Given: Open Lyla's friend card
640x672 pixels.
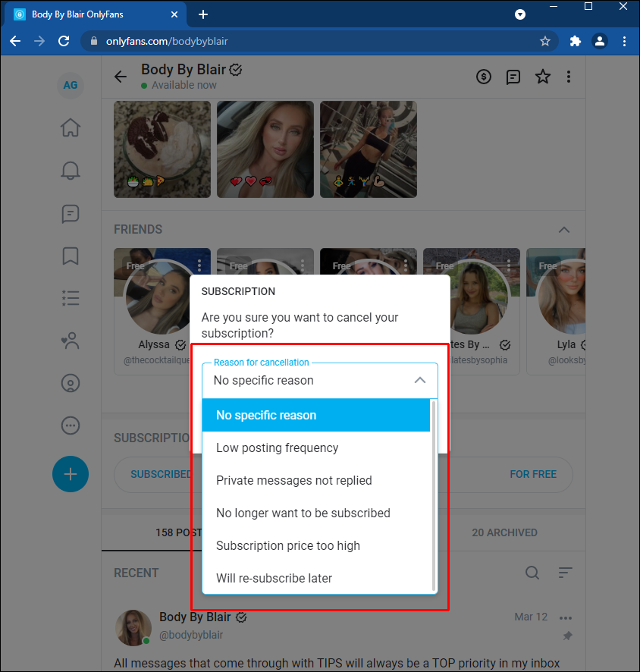Looking at the screenshot, I should pyautogui.click(x=556, y=312).
